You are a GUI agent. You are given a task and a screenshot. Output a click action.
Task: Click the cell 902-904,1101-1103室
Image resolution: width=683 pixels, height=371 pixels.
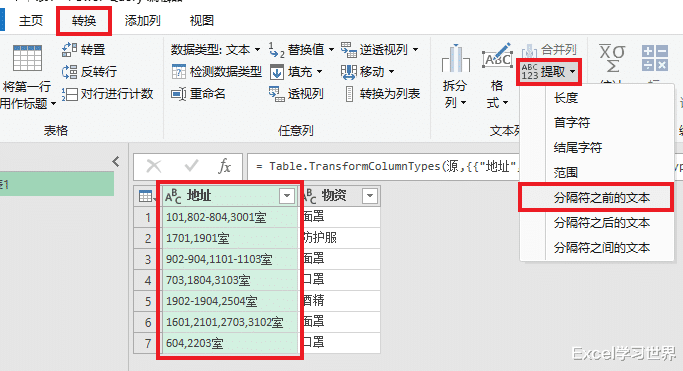click(230, 259)
